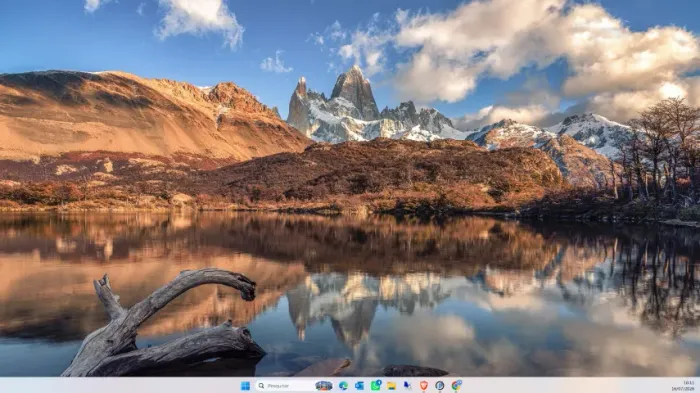Launch Microsoft Edge from taskbar
This screenshot has width=700, height=393.
343,386
